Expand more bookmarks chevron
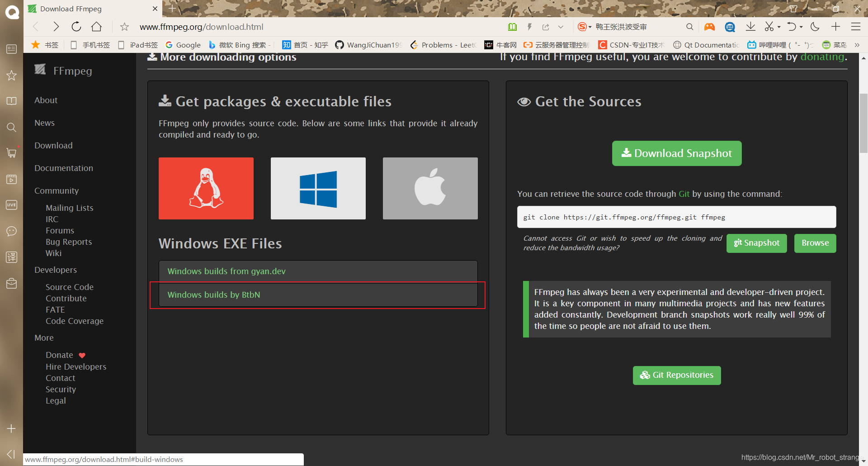 [x=857, y=45]
